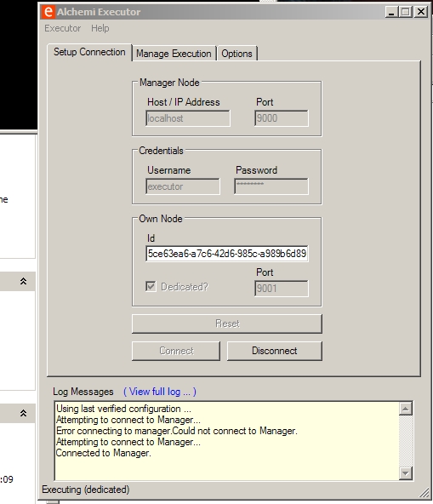
Task: Click the window resize grip corner
Action: coord(424,492)
